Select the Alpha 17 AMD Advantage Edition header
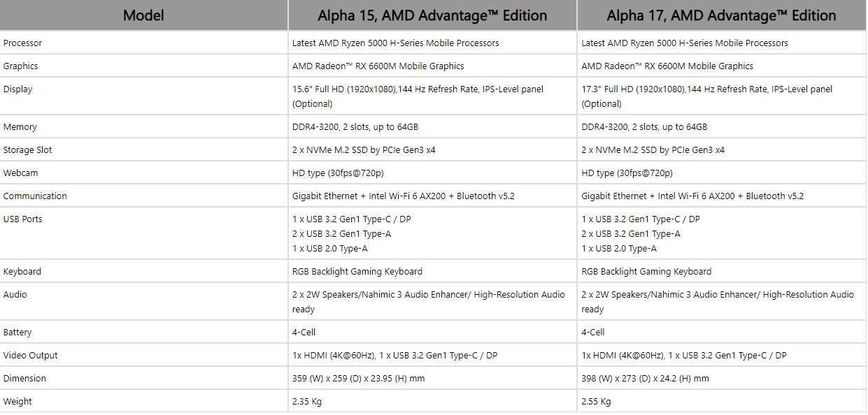The image size is (868, 415). (721, 15)
